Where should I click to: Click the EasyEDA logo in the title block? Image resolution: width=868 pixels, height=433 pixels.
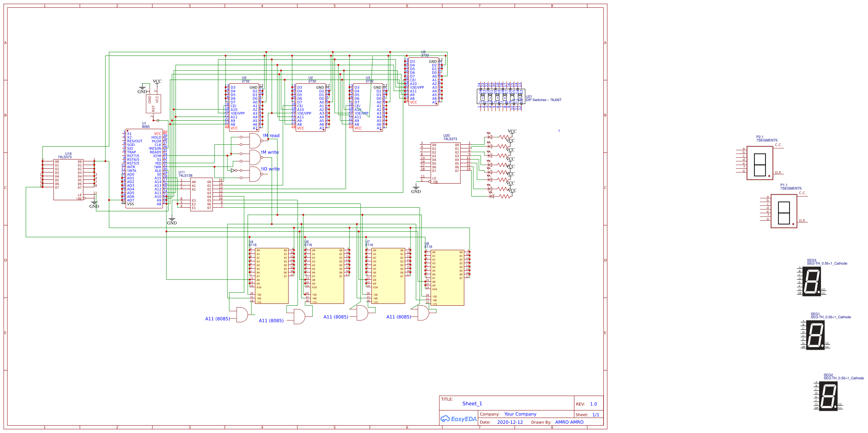tap(459, 419)
